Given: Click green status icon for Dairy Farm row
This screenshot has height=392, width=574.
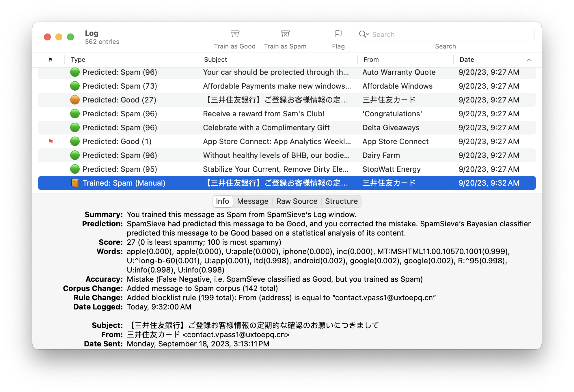Looking at the screenshot, I should (75, 155).
